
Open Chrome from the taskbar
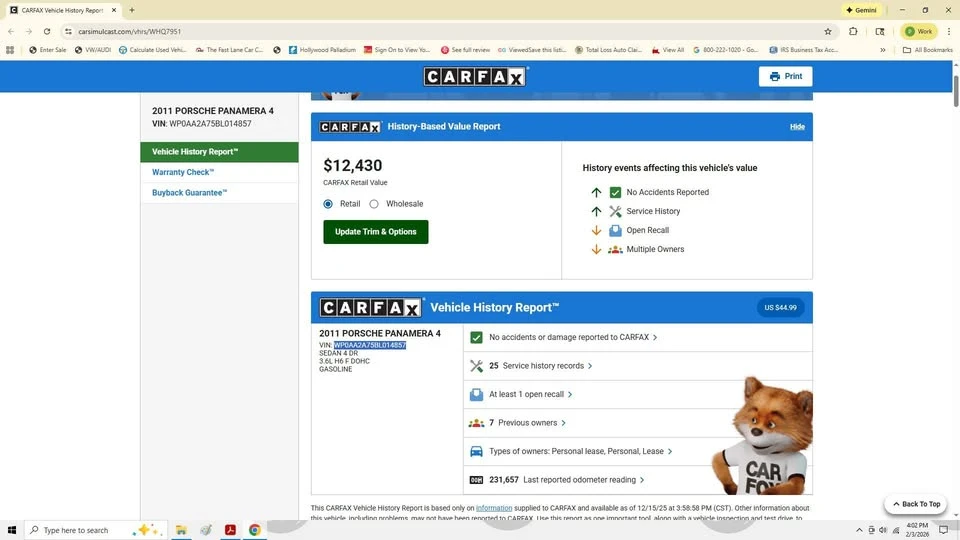point(255,530)
